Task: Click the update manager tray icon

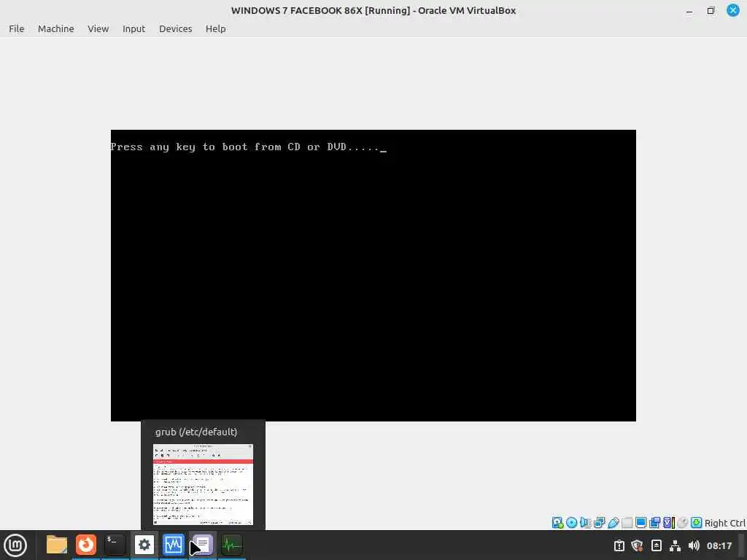Action: point(619,545)
